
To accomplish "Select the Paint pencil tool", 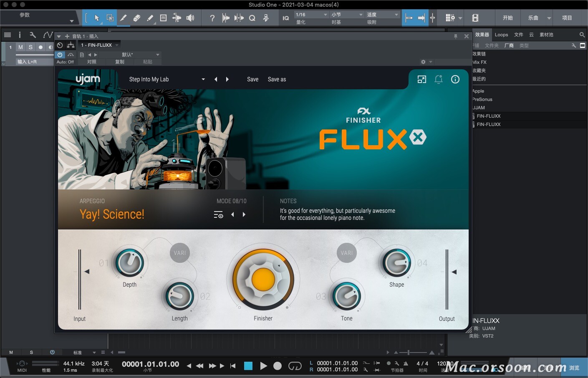I will click(150, 18).
